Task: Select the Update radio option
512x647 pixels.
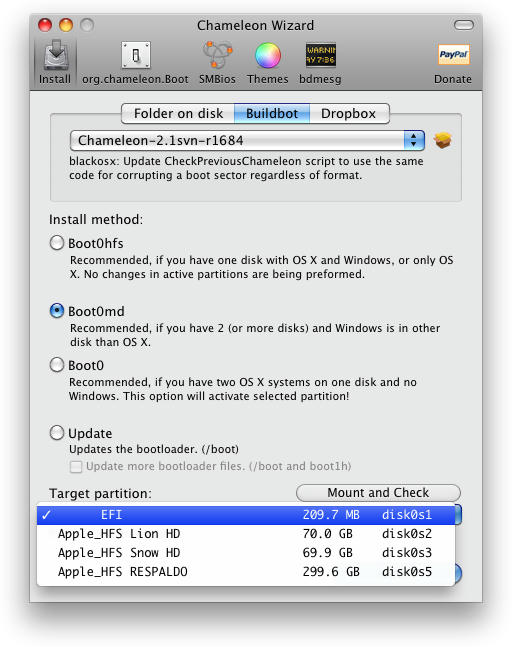Action: [57, 433]
